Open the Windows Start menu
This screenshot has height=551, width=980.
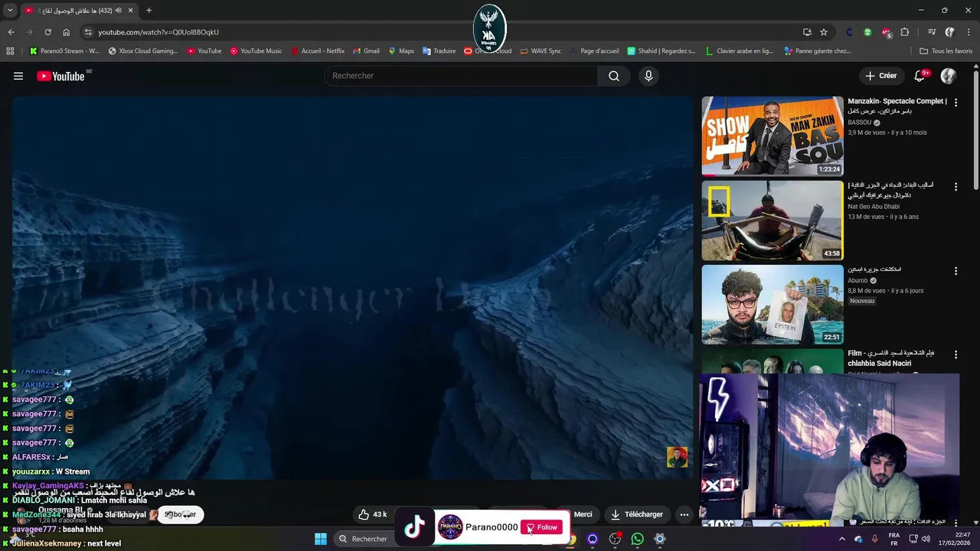tap(321, 539)
